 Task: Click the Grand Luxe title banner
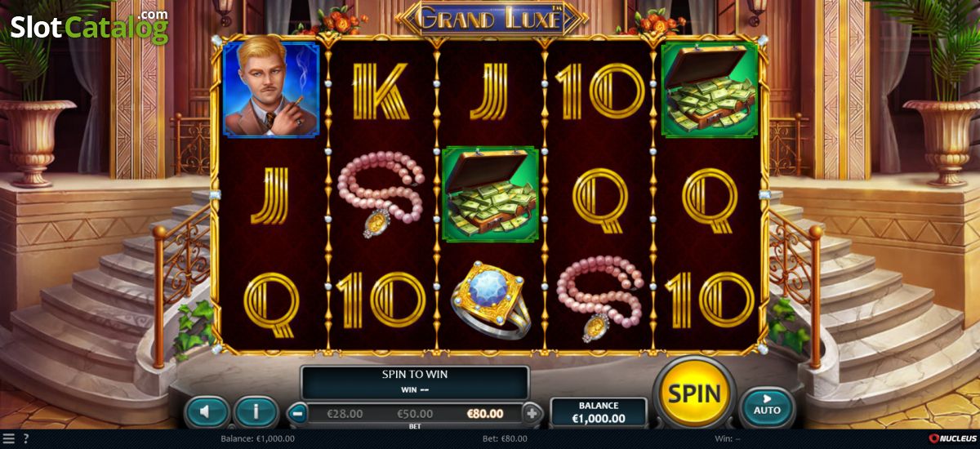point(492,18)
